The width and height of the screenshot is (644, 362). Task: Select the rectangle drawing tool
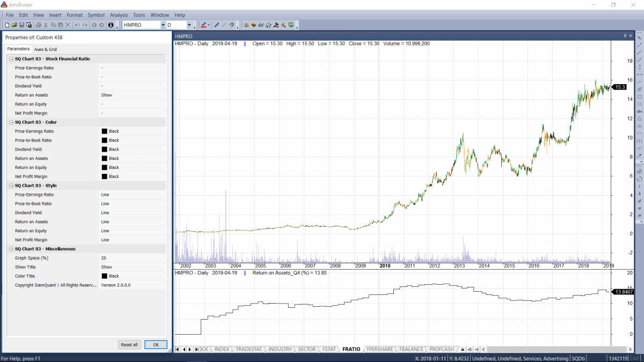(640, 97)
